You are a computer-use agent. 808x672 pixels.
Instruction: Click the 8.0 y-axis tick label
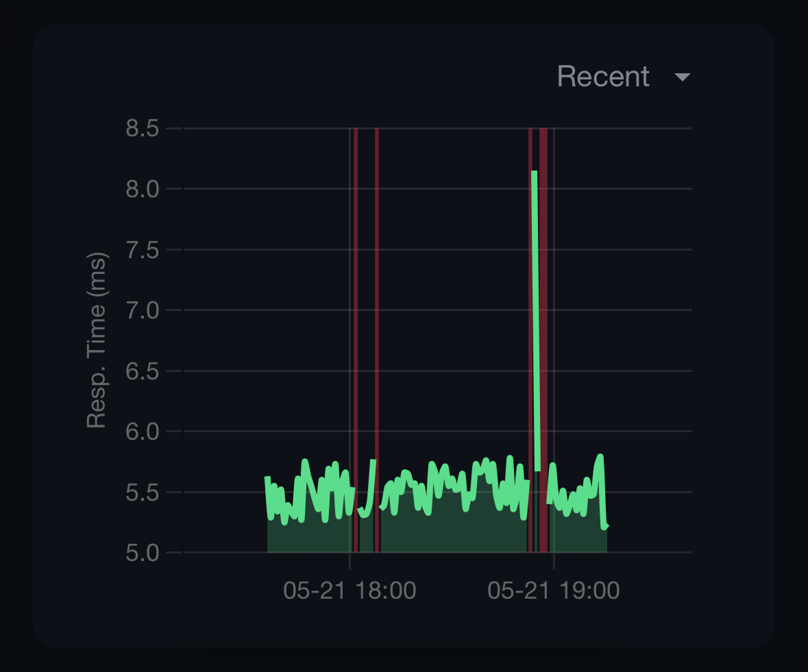143,188
